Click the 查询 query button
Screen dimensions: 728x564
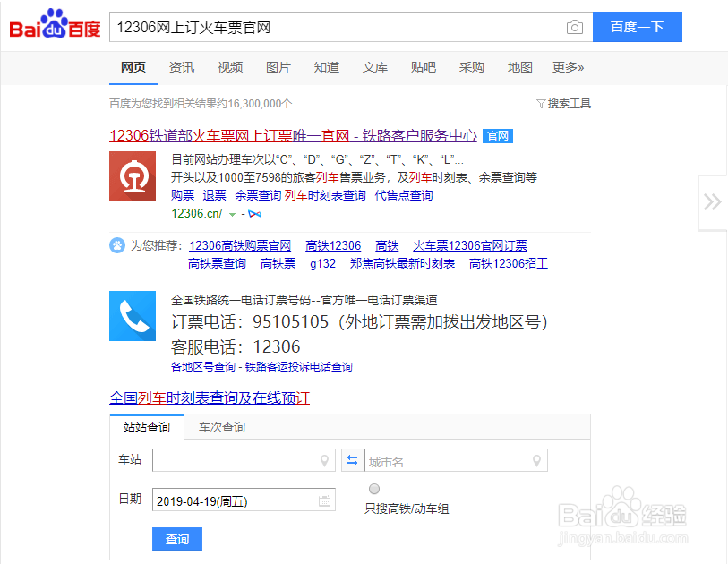click(176, 539)
